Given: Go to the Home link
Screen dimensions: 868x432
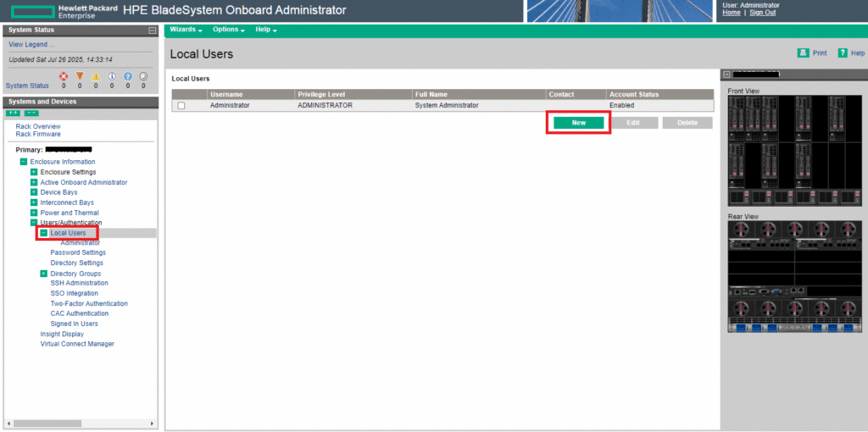Looking at the screenshot, I should (x=732, y=13).
